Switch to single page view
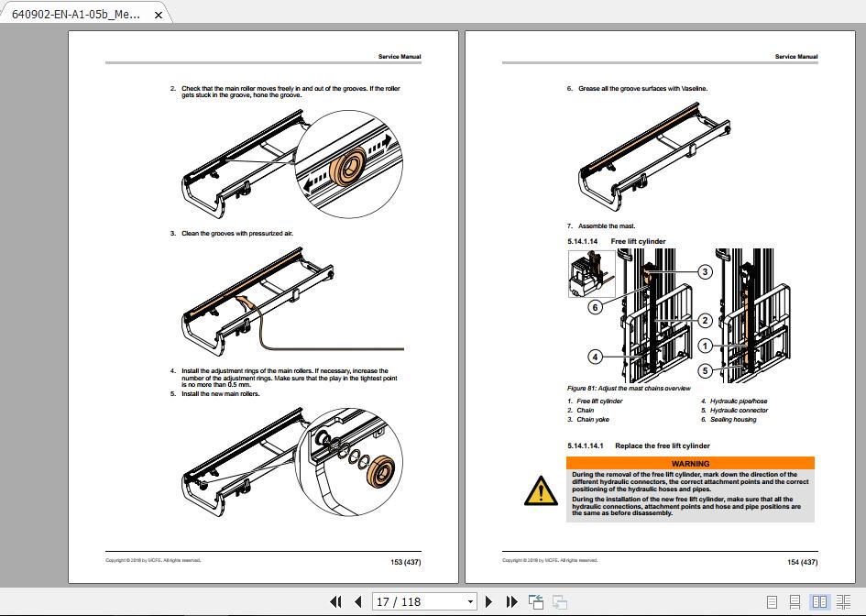The image size is (866, 616). click(773, 601)
